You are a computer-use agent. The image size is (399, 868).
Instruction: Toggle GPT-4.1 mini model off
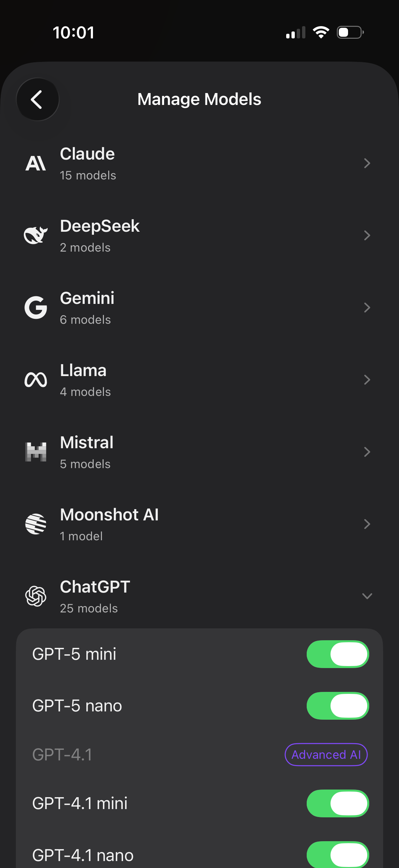coord(337,803)
